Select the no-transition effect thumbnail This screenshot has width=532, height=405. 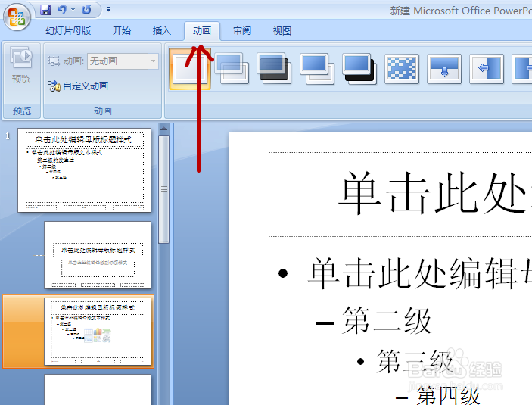click(190, 69)
